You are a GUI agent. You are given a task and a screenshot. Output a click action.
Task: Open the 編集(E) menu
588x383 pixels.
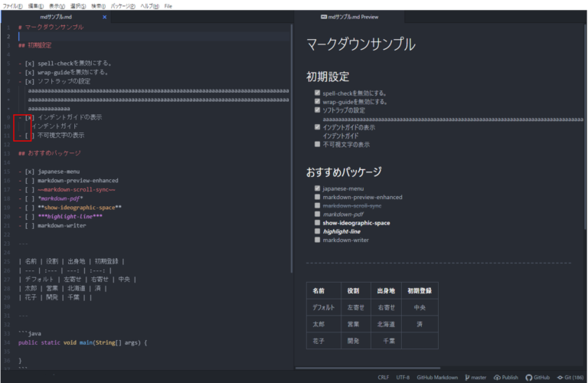coord(36,6)
